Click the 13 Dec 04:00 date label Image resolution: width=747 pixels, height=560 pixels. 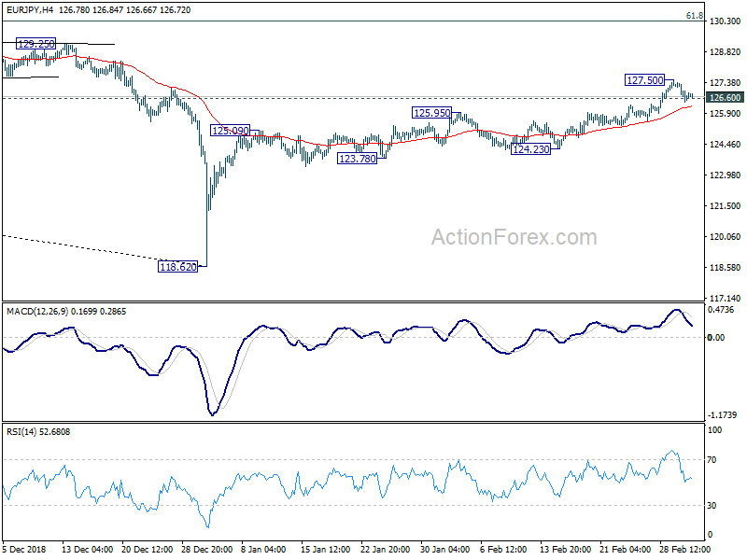pyautogui.click(x=87, y=549)
